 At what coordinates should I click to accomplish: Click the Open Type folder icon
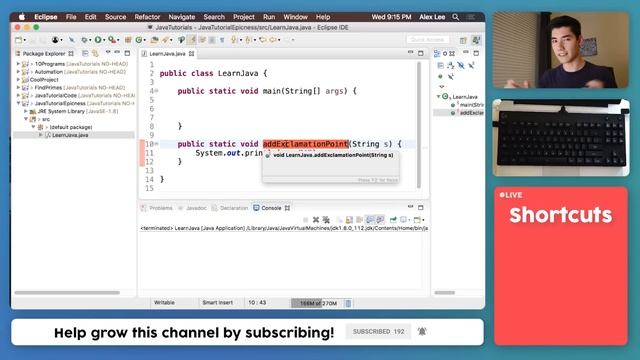154,40
